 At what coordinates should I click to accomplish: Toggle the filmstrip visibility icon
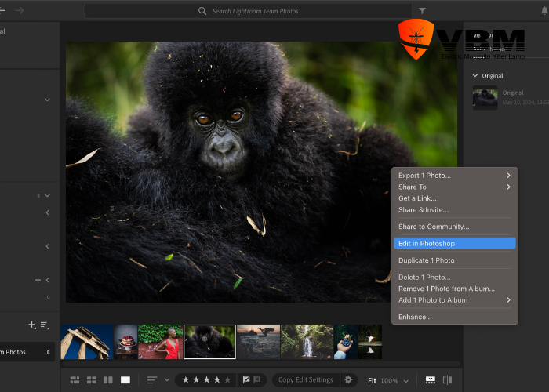[x=431, y=380]
